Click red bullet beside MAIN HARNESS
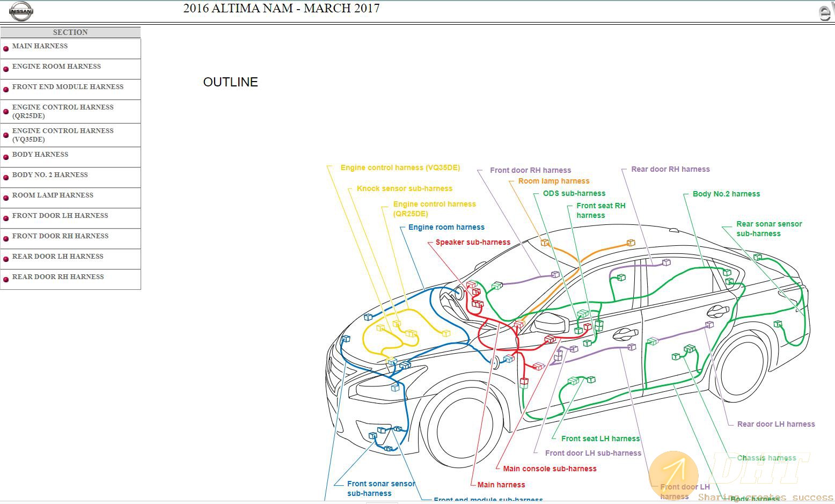 6,49
